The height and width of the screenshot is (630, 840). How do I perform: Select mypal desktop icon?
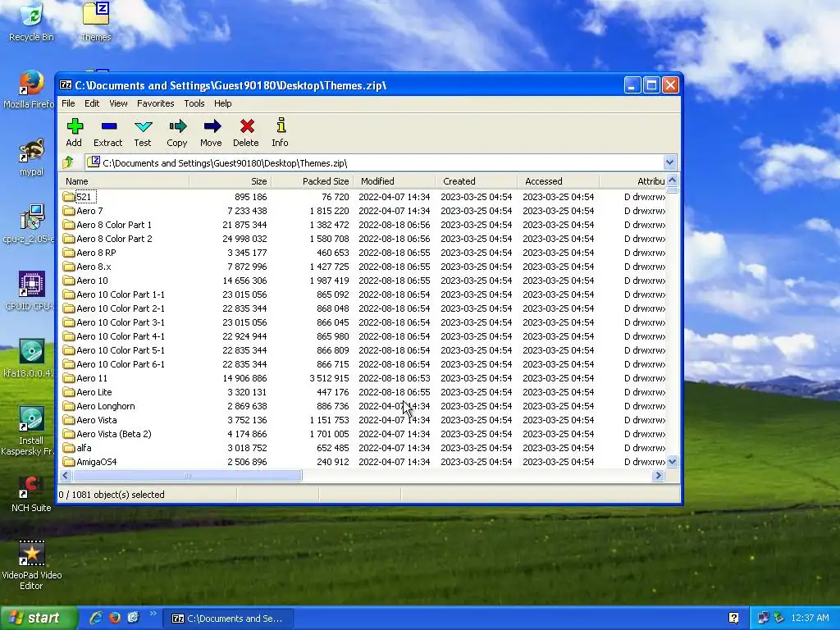[31, 157]
